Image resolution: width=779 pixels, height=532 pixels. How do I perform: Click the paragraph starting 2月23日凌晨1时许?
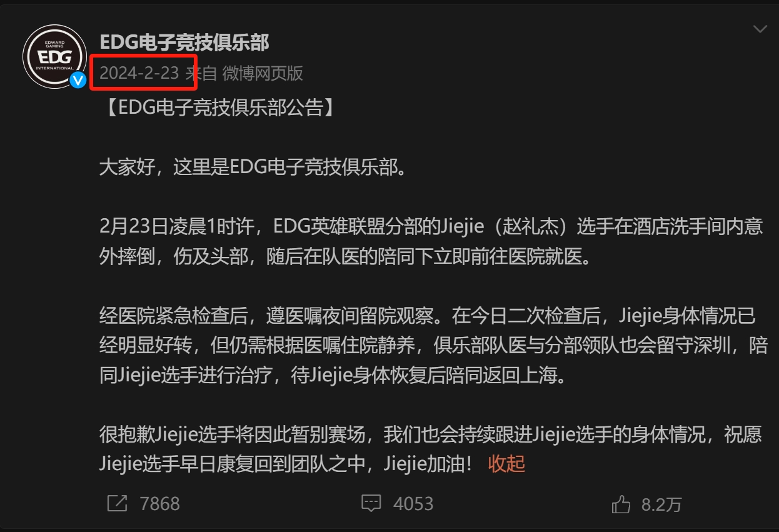431,241
